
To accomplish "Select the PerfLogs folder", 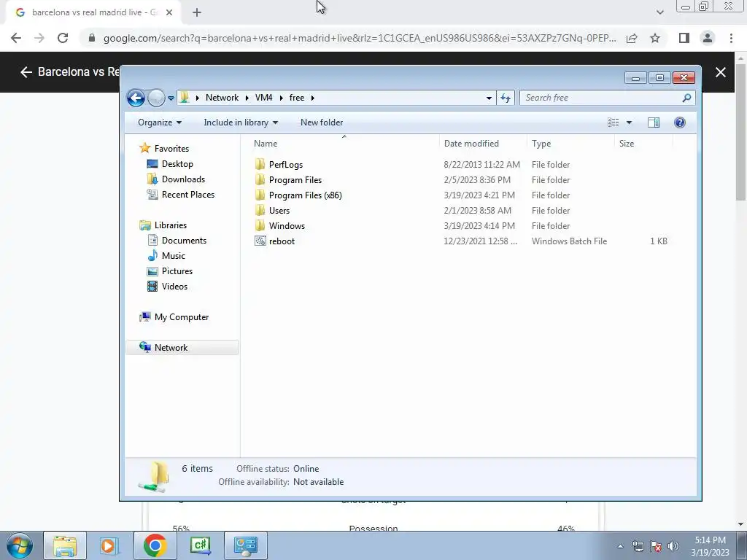I will coord(285,165).
